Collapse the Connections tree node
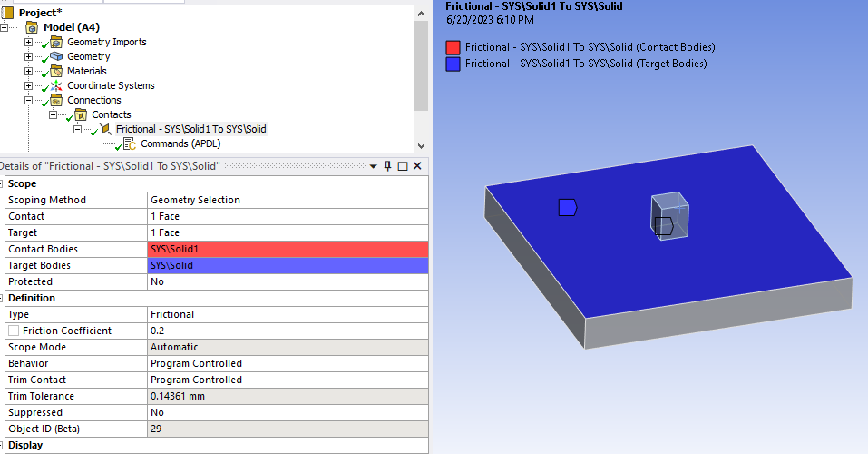 point(28,100)
